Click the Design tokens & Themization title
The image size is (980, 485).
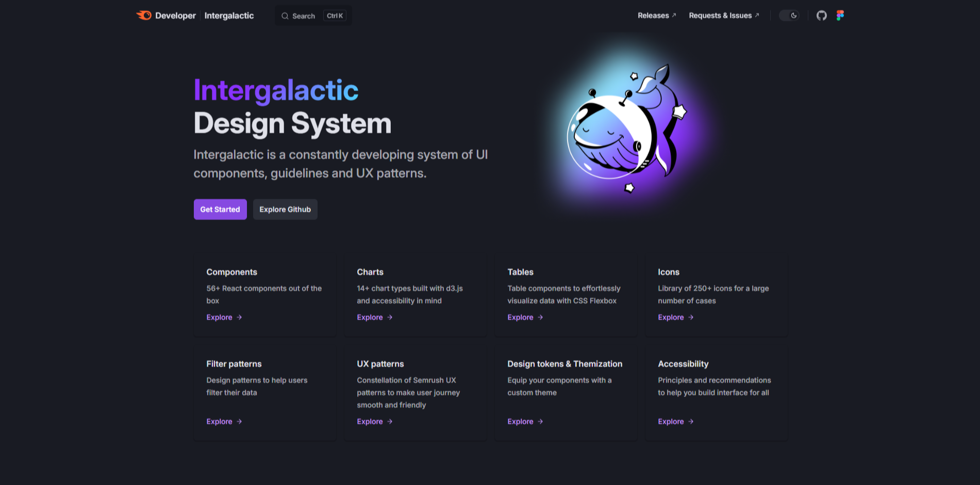point(565,364)
